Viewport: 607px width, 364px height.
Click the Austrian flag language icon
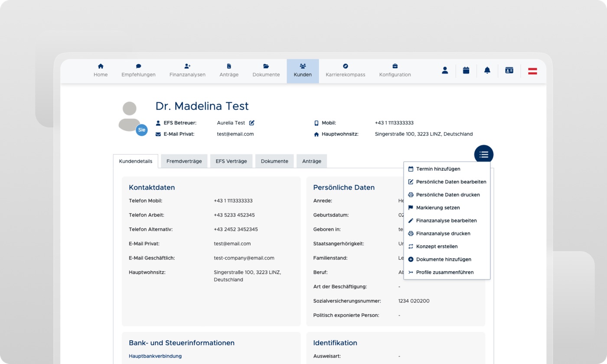tap(532, 71)
